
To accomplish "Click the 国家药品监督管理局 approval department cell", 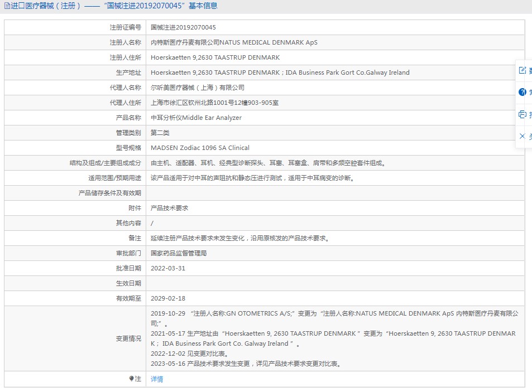I will 335,253.
